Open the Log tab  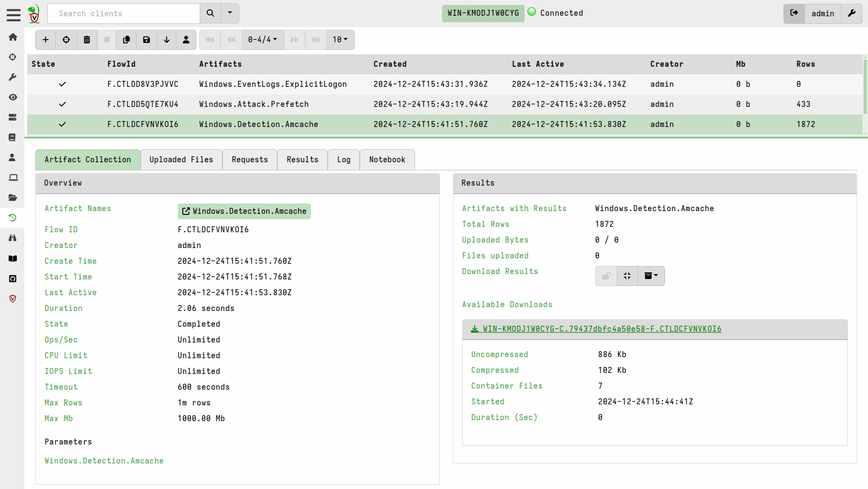click(x=343, y=160)
